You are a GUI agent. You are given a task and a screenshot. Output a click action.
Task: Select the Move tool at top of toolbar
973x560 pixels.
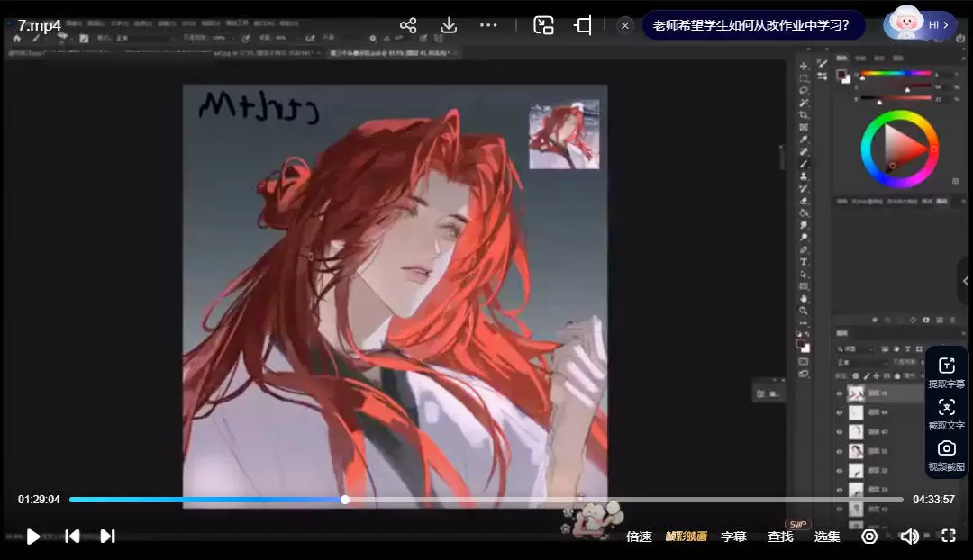pyautogui.click(x=804, y=64)
